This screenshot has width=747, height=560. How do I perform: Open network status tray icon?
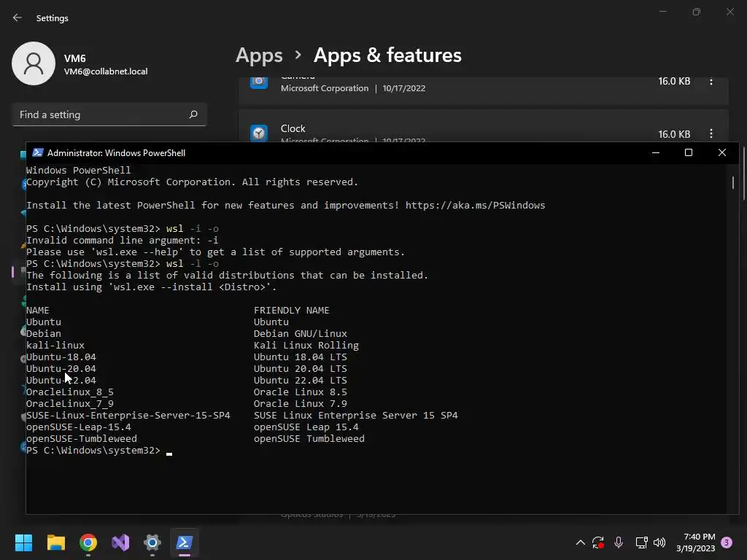click(x=641, y=542)
